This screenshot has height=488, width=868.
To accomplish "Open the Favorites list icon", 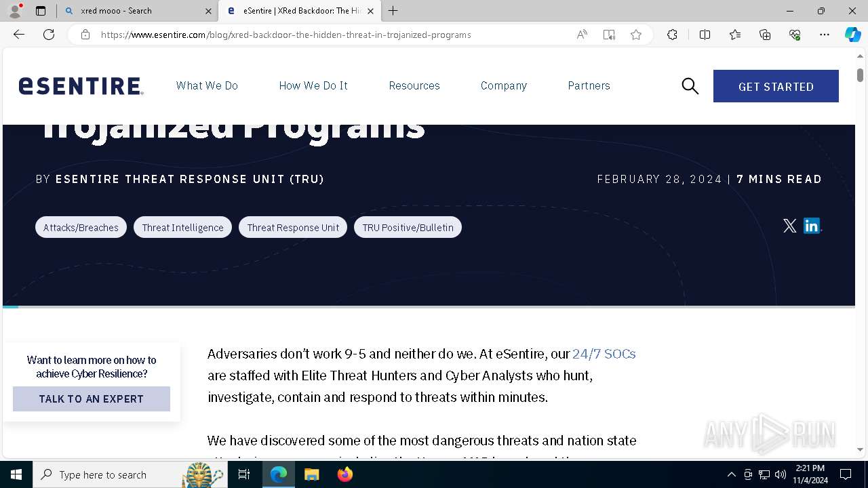I will 735,35.
